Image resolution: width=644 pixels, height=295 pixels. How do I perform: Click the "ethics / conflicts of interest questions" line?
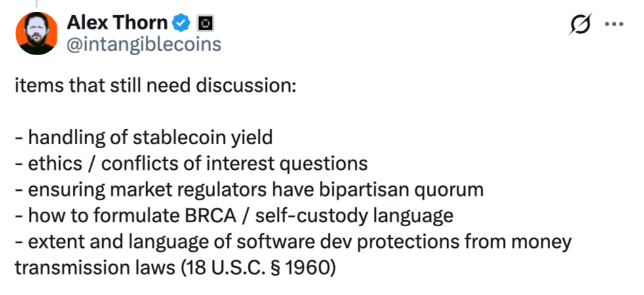click(190, 164)
